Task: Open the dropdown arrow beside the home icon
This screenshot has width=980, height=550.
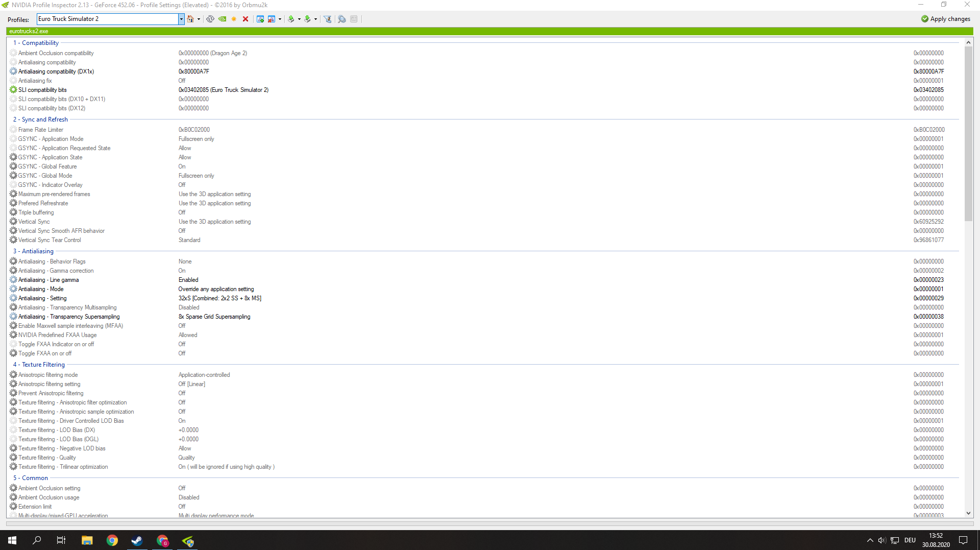Action: click(199, 19)
